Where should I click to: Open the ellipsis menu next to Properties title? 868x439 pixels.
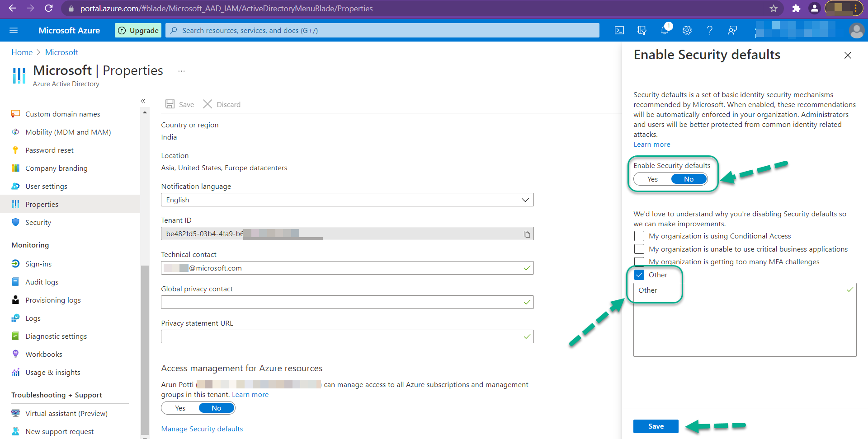181,71
